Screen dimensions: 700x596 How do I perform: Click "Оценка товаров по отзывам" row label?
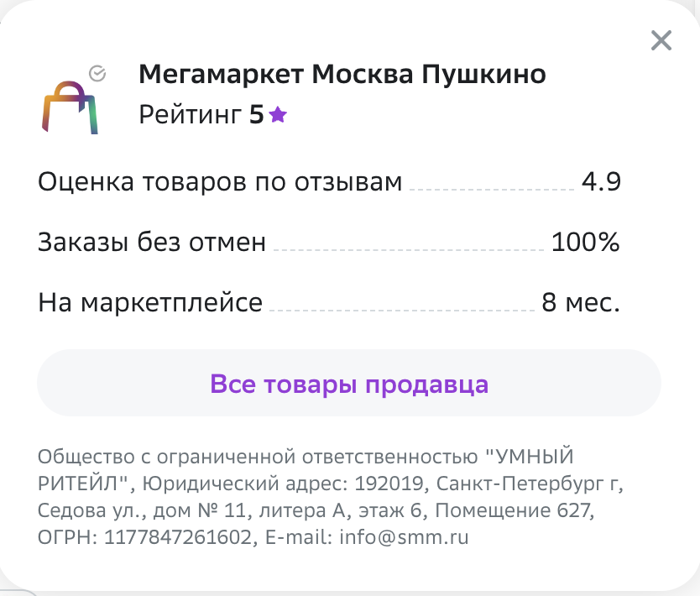(220, 182)
